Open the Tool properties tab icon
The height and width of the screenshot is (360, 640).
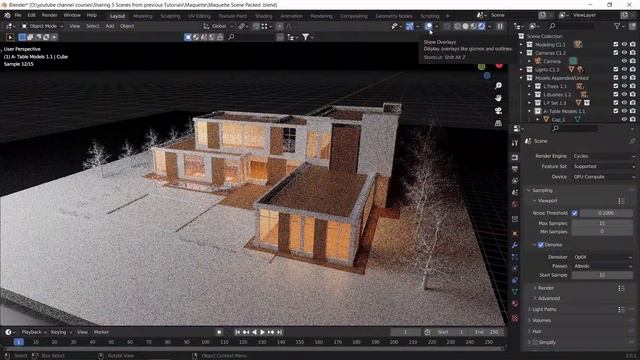(515, 143)
